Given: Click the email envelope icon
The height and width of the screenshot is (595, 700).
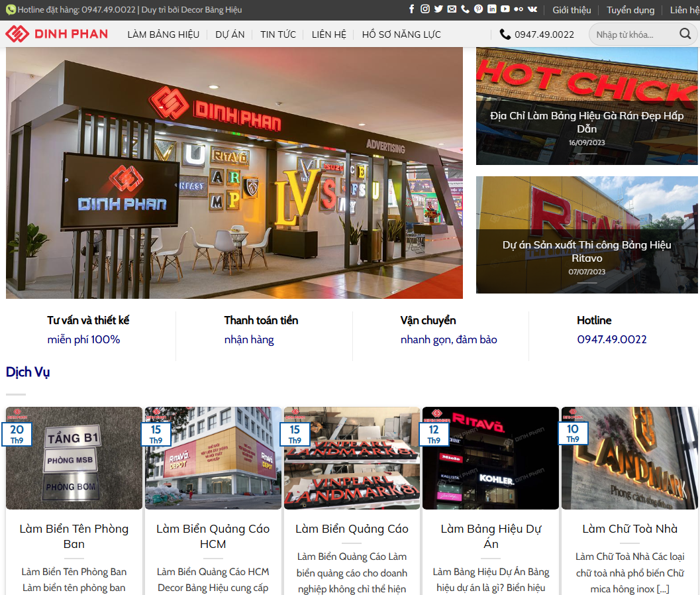Looking at the screenshot, I should click(452, 9).
